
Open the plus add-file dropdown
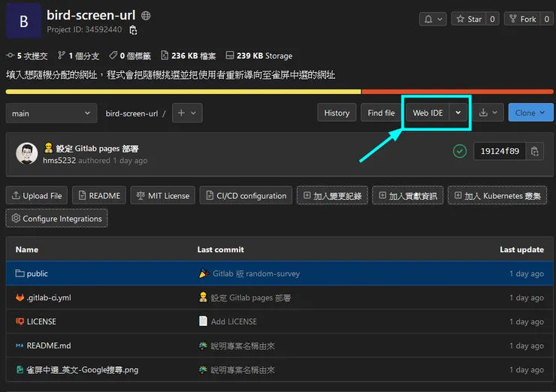(187, 113)
